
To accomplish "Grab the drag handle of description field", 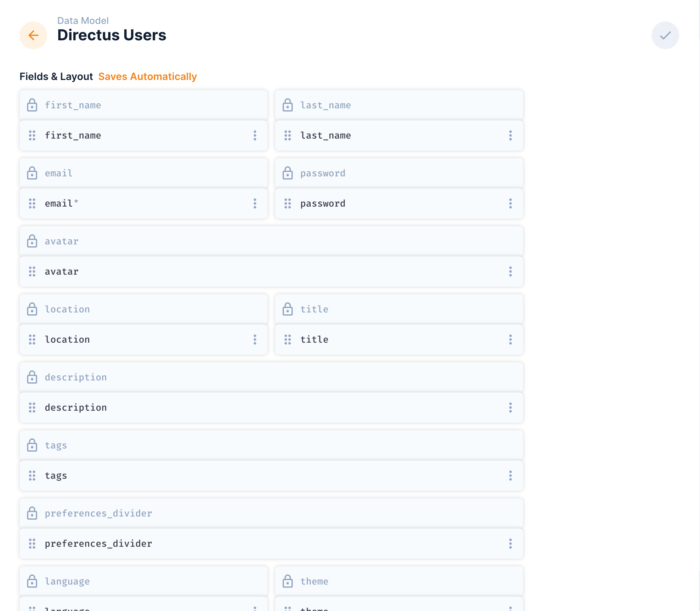I will click(32, 408).
